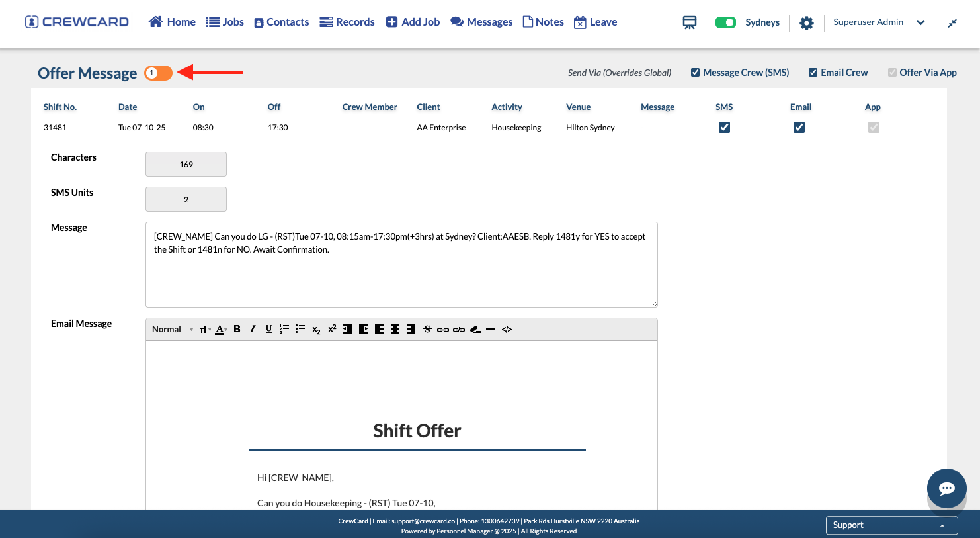Go to the Messages menu item
The image size is (980, 538).
(481, 22)
